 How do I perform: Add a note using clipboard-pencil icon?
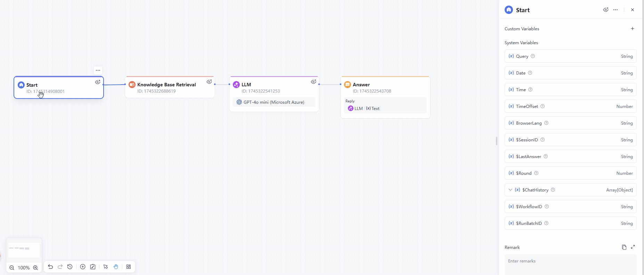point(93,267)
